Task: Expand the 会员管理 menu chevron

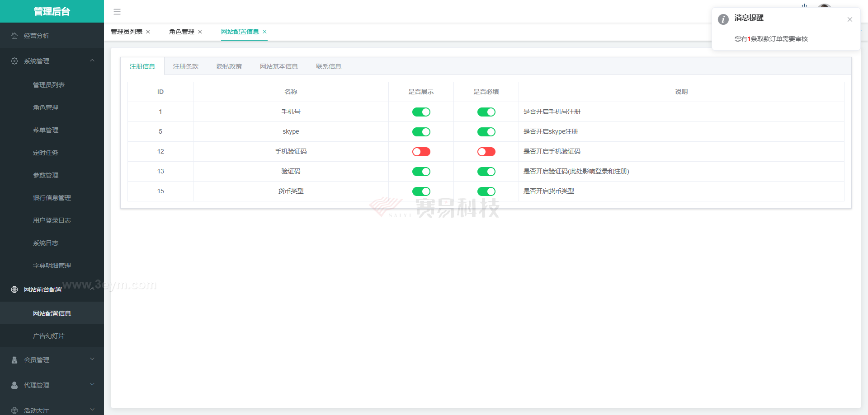Action: click(92, 359)
